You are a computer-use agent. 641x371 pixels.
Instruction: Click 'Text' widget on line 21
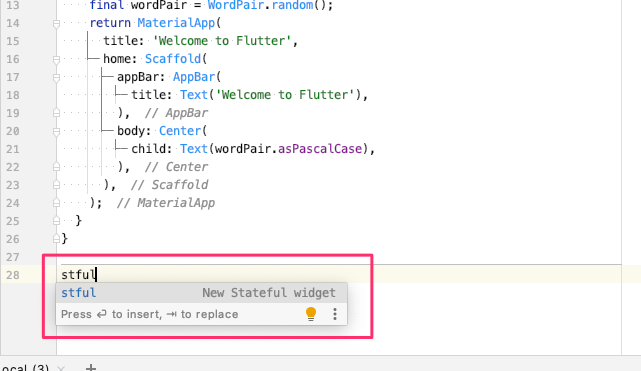194,149
